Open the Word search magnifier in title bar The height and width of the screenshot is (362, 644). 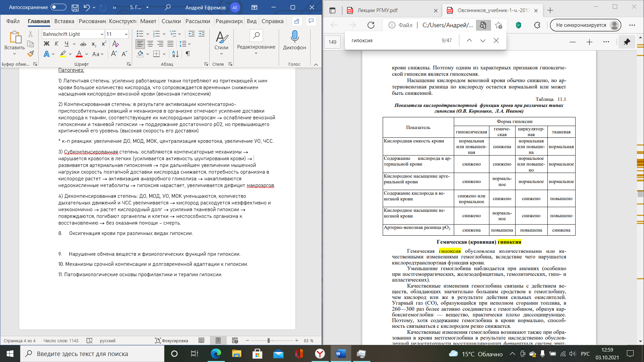pyautogui.click(x=168, y=7)
